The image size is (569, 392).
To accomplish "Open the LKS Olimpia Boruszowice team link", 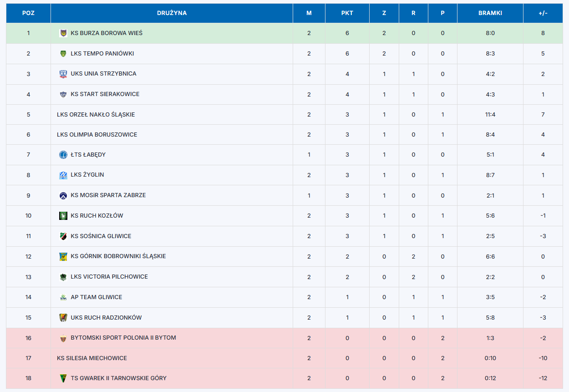I will pos(97,135).
